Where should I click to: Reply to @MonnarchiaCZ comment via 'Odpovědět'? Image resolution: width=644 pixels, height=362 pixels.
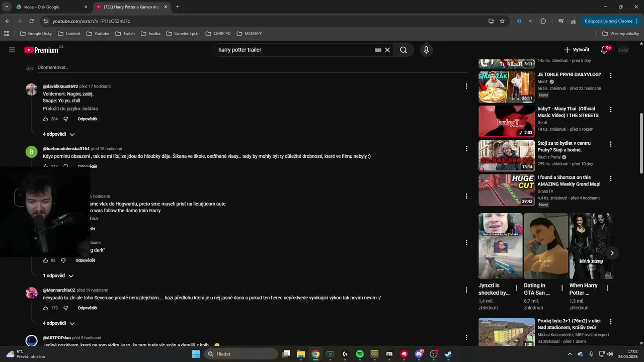coord(88,308)
